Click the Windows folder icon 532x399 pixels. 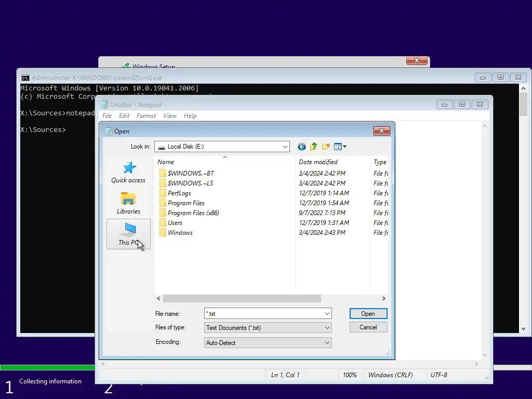163,232
